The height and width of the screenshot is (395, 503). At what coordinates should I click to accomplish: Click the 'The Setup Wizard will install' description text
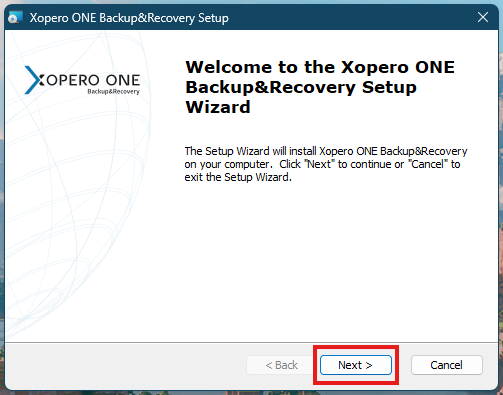pos(326,164)
